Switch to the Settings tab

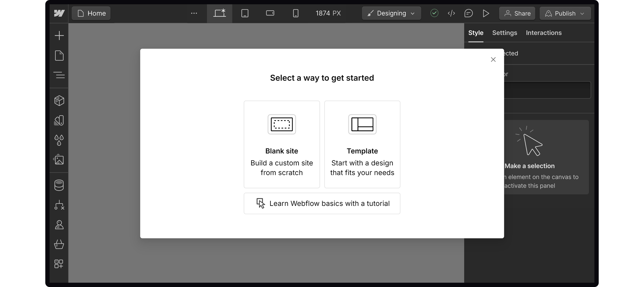point(505,33)
